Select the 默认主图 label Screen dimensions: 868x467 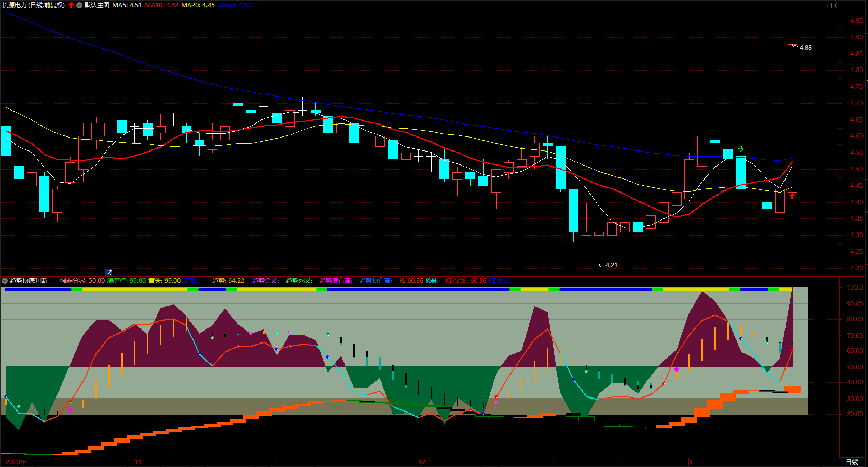coord(97,5)
